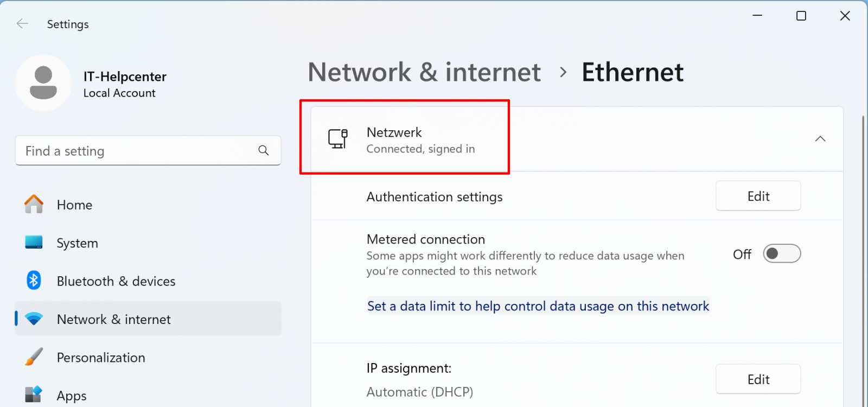Click the back arrow icon

[22, 23]
